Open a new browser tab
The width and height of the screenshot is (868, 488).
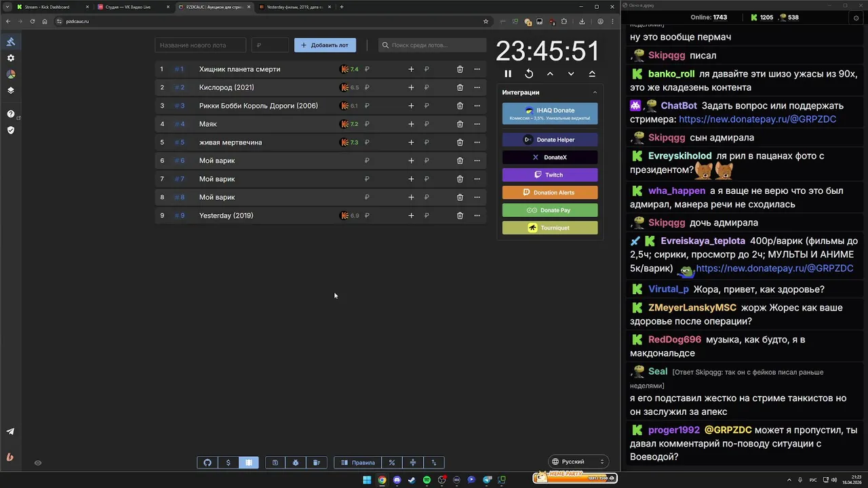pyautogui.click(x=342, y=7)
